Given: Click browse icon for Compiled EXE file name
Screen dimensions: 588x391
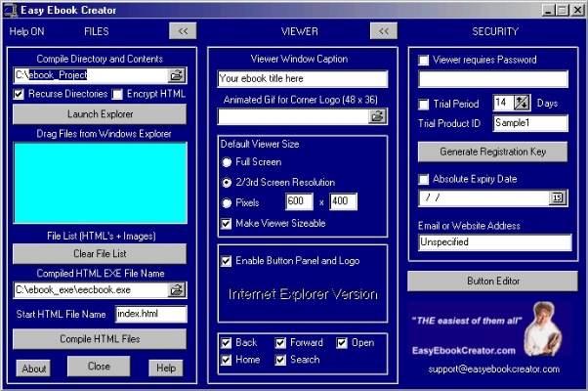Looking at the screenshot, I should [177, 290].
